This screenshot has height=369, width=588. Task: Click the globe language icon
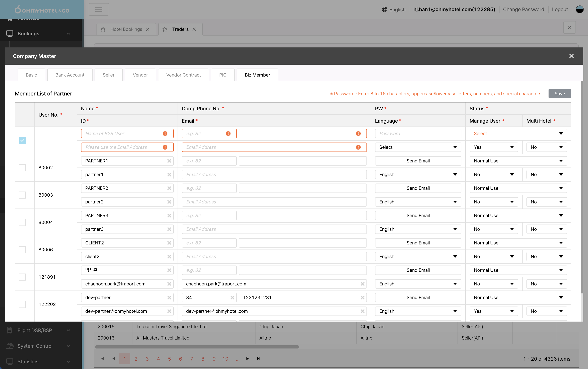coord(384,9)
